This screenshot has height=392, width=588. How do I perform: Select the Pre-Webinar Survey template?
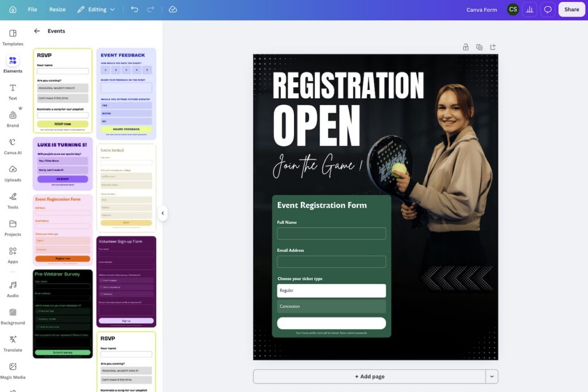point(63,314)
